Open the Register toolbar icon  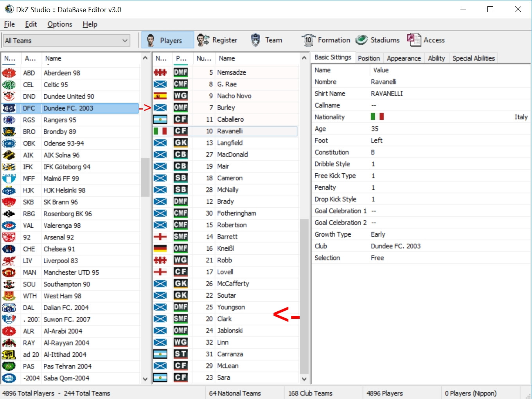pyautogui.click(x=203, y=40)
